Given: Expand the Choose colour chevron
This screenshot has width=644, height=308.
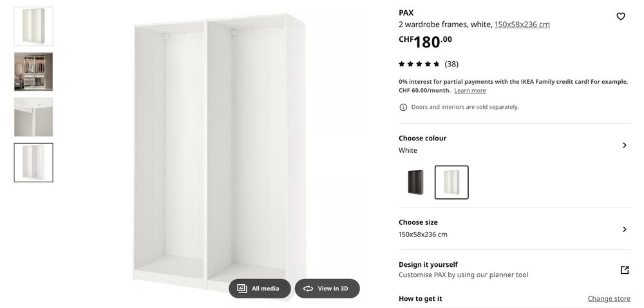Looking at the screenshot, I should point(624,145).
